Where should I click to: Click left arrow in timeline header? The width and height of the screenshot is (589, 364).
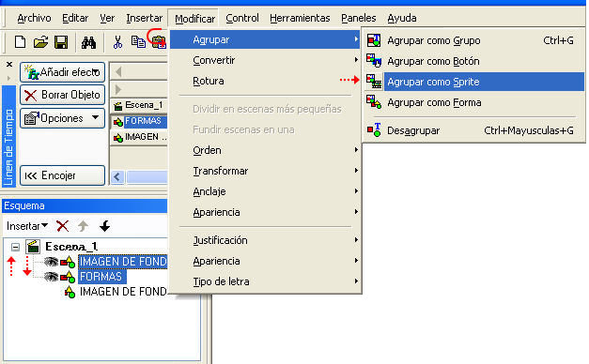(x=118, y=71)
